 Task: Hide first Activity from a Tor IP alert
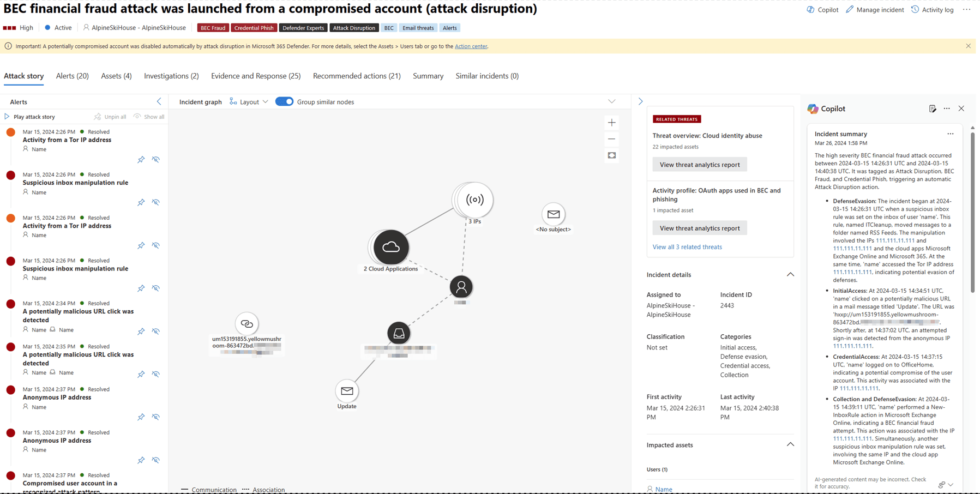(x=156, y=160)
